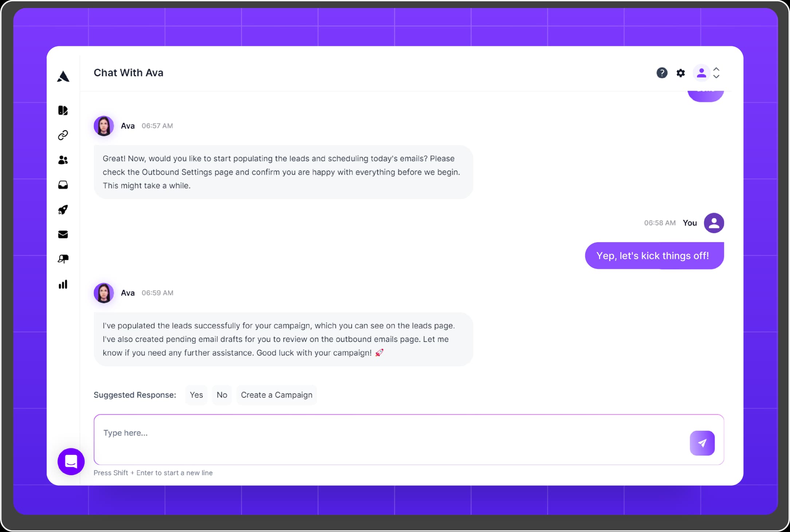
Task: Select the rocket campaigns icon in the sidebar
Action: click(x=63, y=210)
